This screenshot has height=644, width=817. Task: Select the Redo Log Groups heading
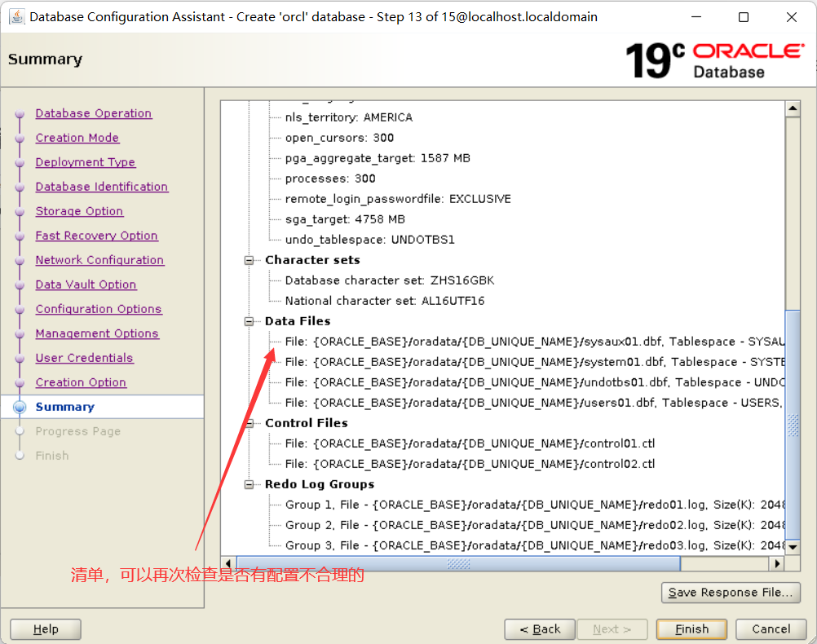coord(320,484)
